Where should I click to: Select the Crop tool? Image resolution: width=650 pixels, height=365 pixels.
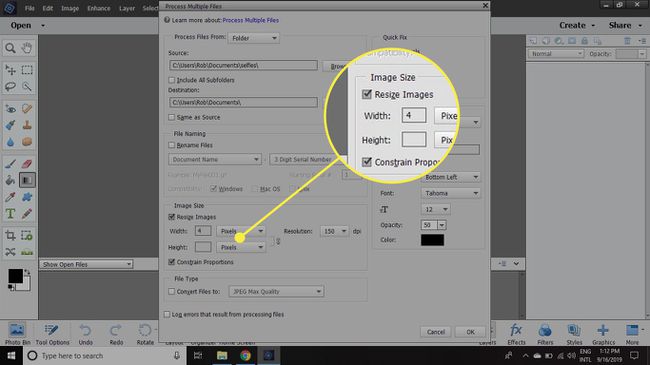10,236
